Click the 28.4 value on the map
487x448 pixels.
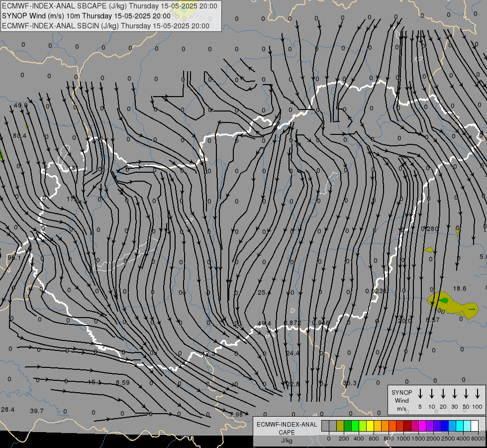coord(8,410)
